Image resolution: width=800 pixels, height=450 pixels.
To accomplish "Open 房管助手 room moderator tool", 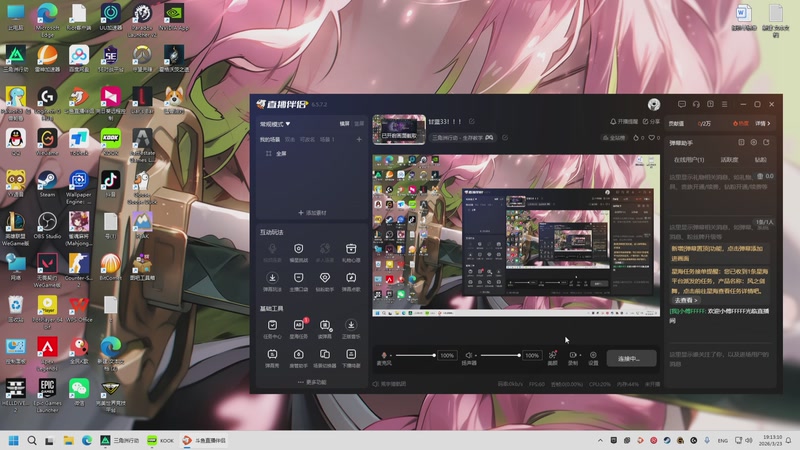I will (x=298, y=358).
